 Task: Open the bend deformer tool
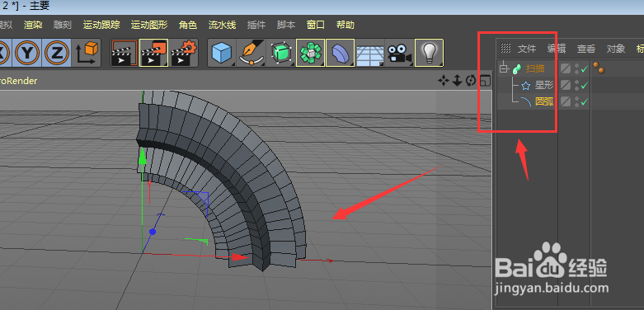pyautogui.click(x=340, y=53)
